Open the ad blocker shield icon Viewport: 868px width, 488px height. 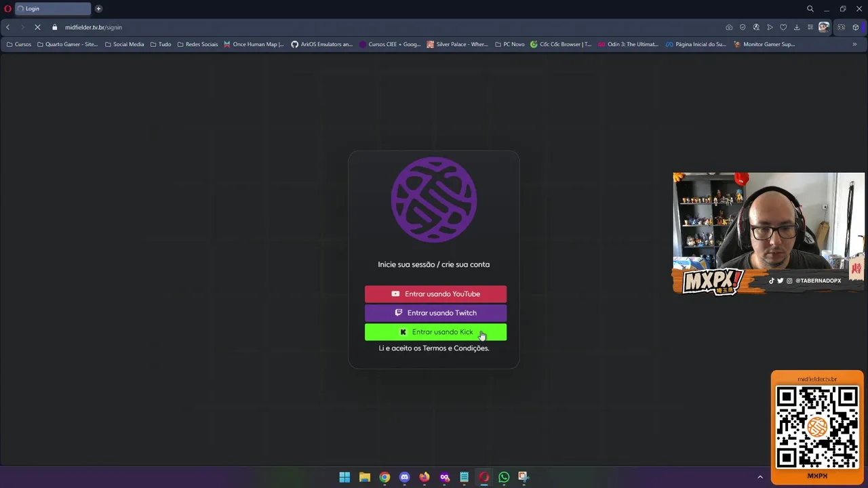(x=743, y=27)
